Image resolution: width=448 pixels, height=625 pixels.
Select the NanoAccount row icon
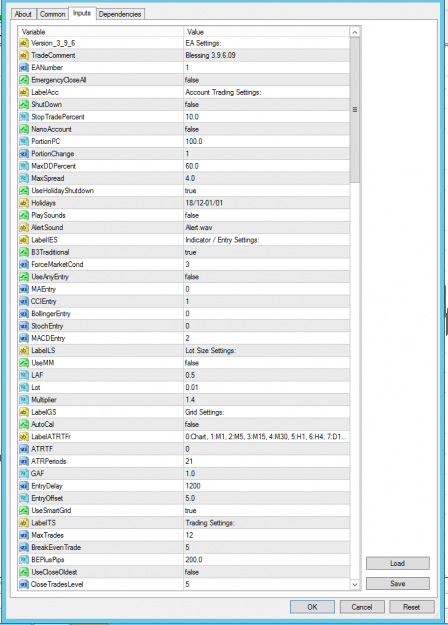(x=24, y=129)
